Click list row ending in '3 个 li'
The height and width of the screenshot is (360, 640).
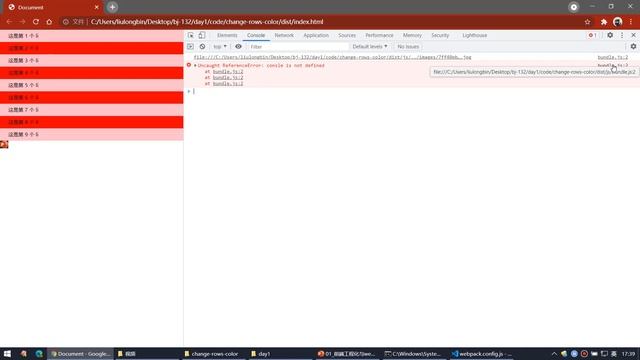coord(91,60)
